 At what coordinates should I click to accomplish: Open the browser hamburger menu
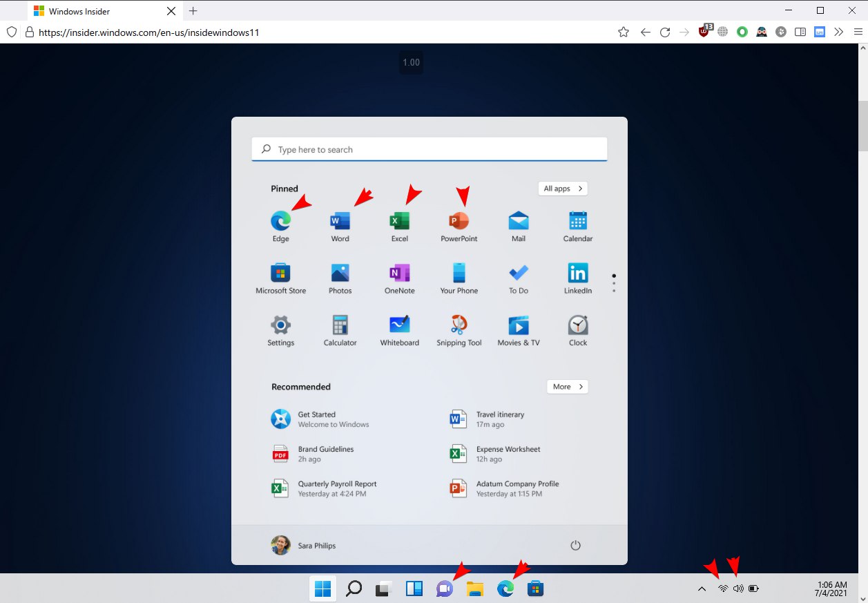858,32
